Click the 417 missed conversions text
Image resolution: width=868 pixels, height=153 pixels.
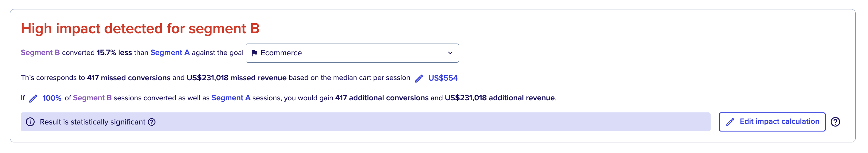pos(129,78)
